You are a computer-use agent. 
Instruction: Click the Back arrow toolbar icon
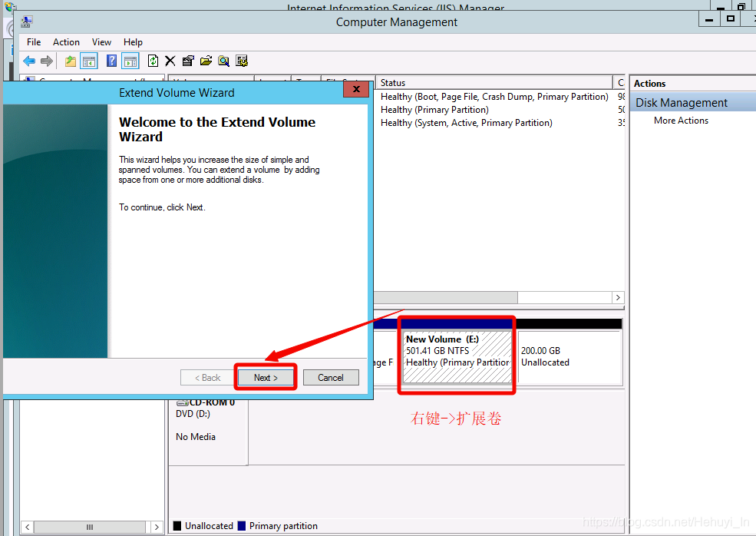29,61
